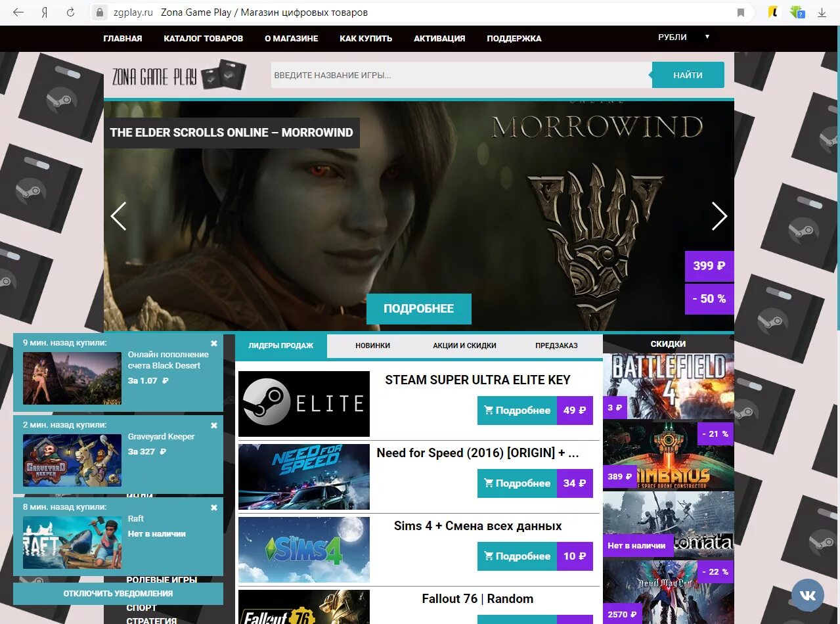
Task: Click the 10 ₽ price for Sims 4
Action: click(575, 556)
